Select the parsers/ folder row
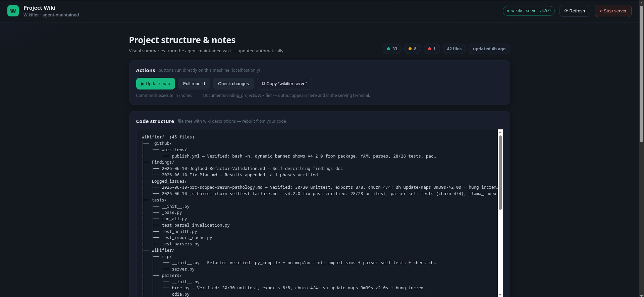This screenshot has height=297, width=644. [172, 276]
